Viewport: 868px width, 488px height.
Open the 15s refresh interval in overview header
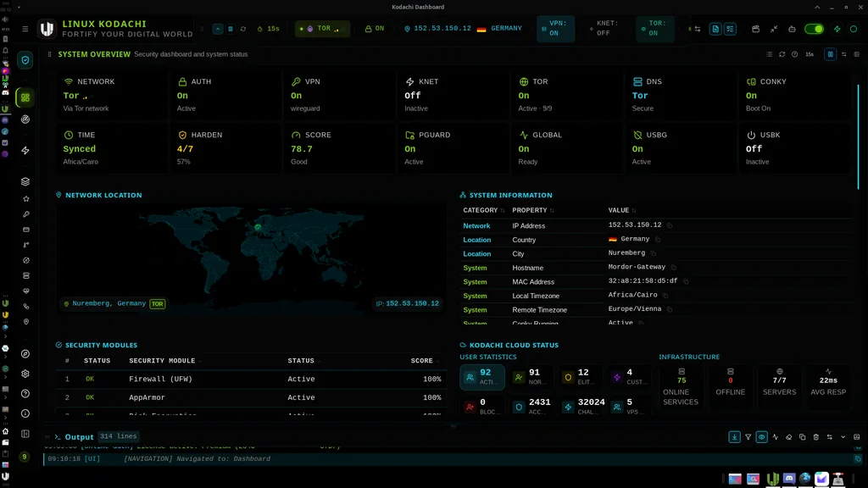click(x=810, y=54)
